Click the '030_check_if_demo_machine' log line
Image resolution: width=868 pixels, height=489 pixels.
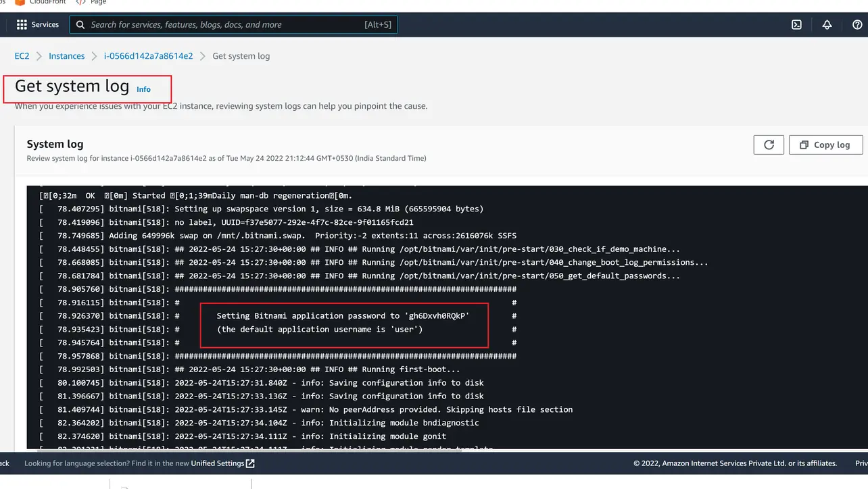tap(360, 249)
